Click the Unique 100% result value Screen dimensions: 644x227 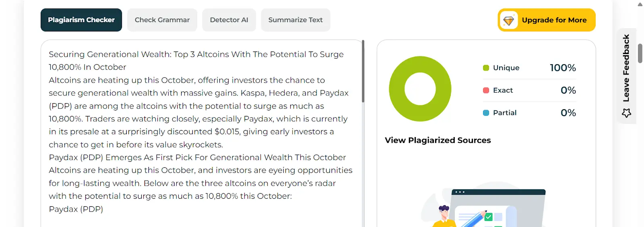[563, 68]
